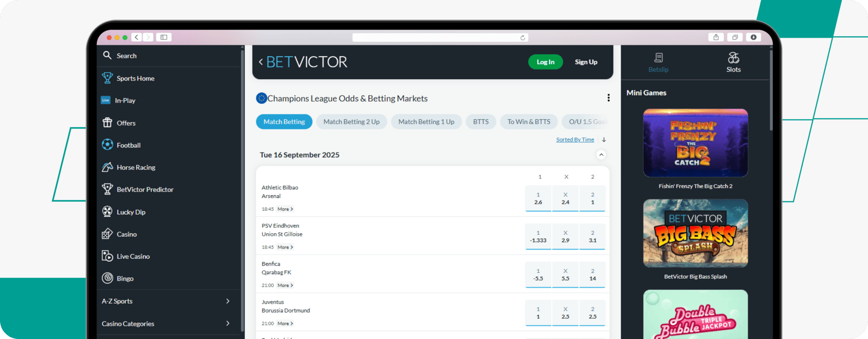The width and height of the screenshot is (868, 339).
Task: Click the Bingo ball icon
Action: click(x=107, y=278)
